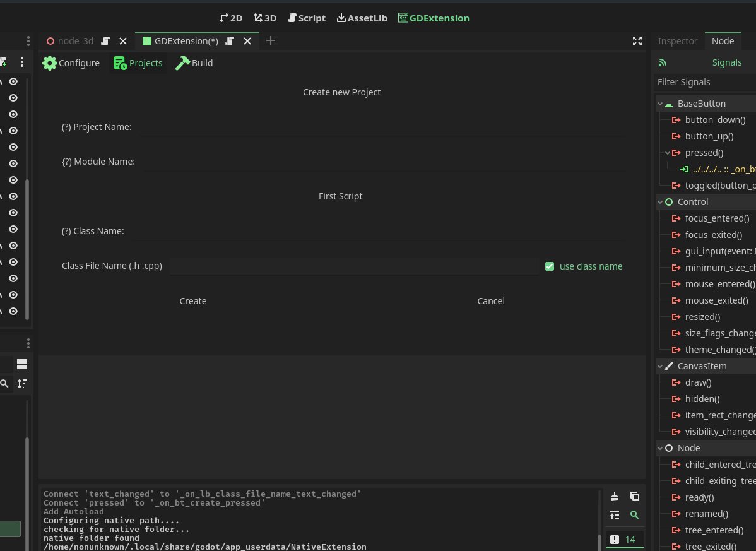Click the Project Name input field
The image size is (756, 551).
pyautogui.click(x=381, y=127)
